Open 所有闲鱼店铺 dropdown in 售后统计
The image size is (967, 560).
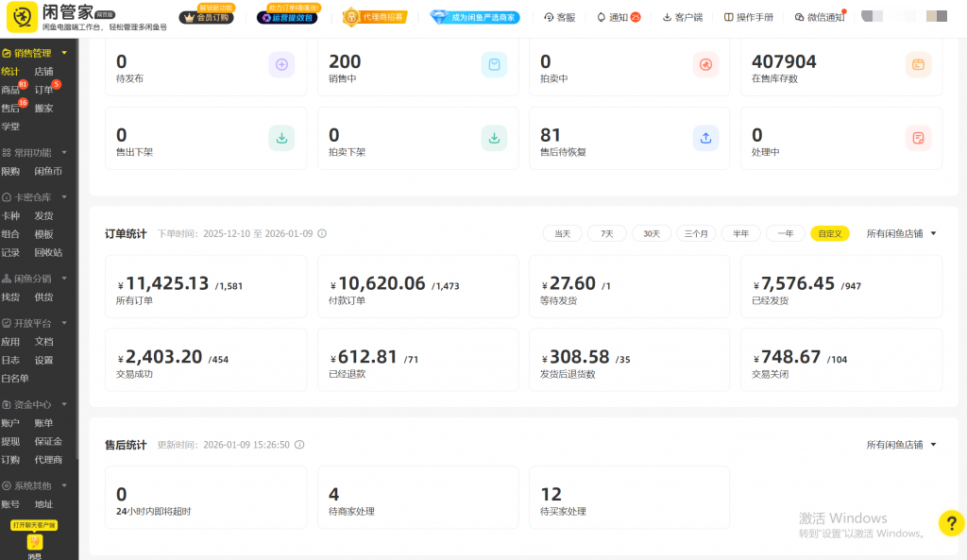(902, 445)
